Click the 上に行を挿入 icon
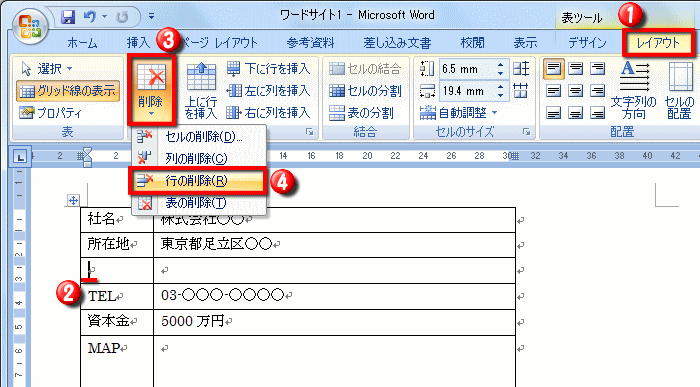 coord(201,90)
